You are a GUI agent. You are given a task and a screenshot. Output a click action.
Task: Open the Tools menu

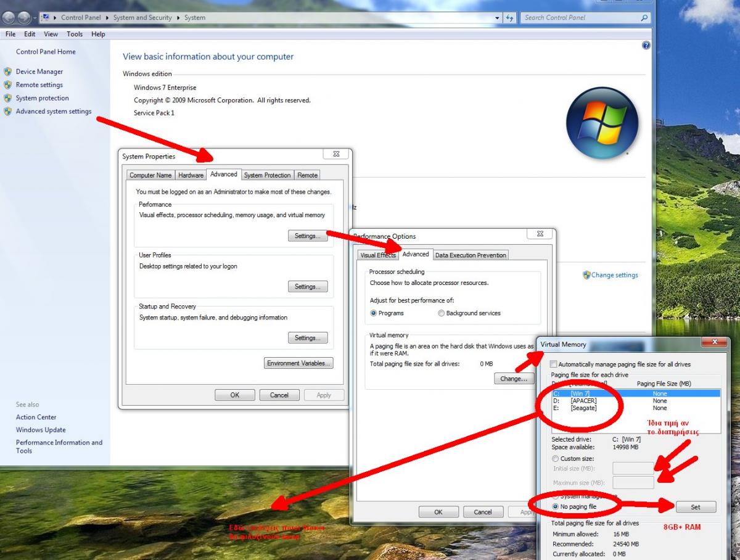[75, 35]
